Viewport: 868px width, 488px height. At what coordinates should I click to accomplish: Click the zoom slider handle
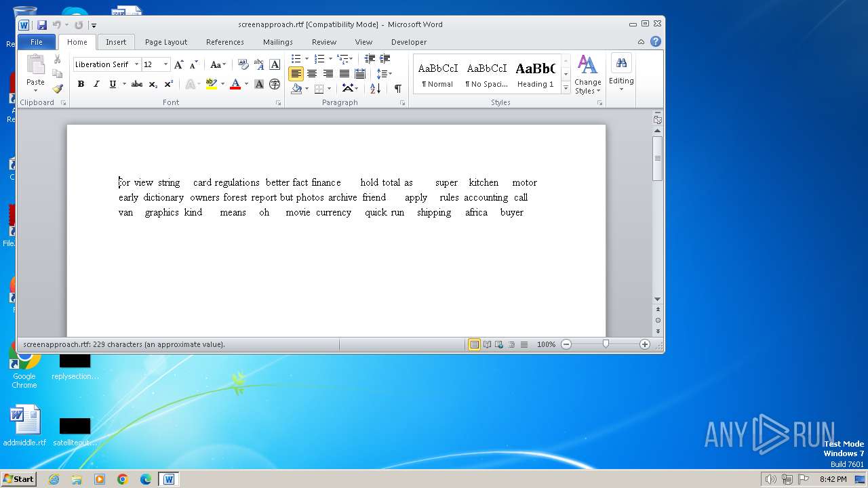point(606,344)
